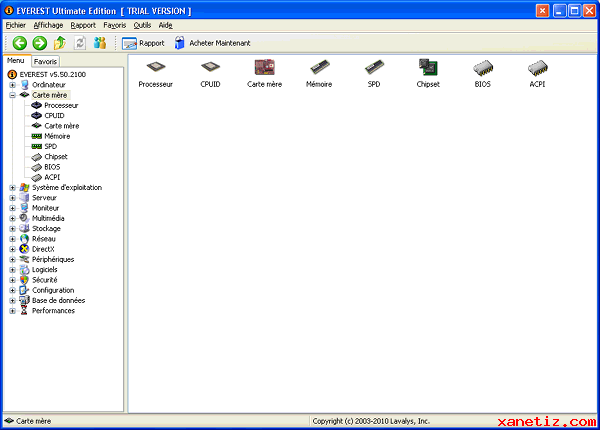The height and width of the screenshot is (430, 600).
Task: Open the Favoris menu
Action: 114,25
